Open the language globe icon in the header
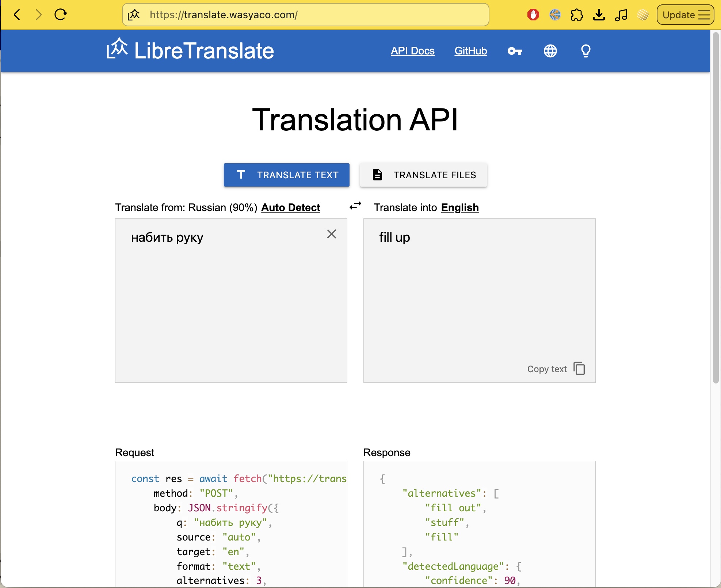This screenshot has width=721, height=588. click(550, 51)
